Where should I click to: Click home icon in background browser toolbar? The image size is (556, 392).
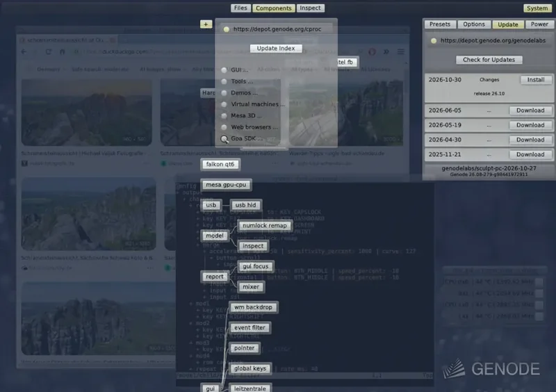click(x=63, y=52)
